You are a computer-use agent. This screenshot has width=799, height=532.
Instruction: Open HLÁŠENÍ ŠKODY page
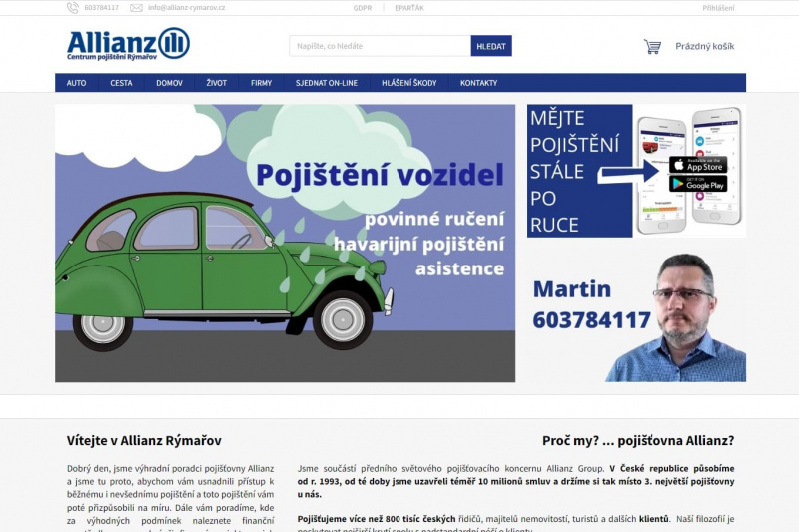(x=409, y=83)
